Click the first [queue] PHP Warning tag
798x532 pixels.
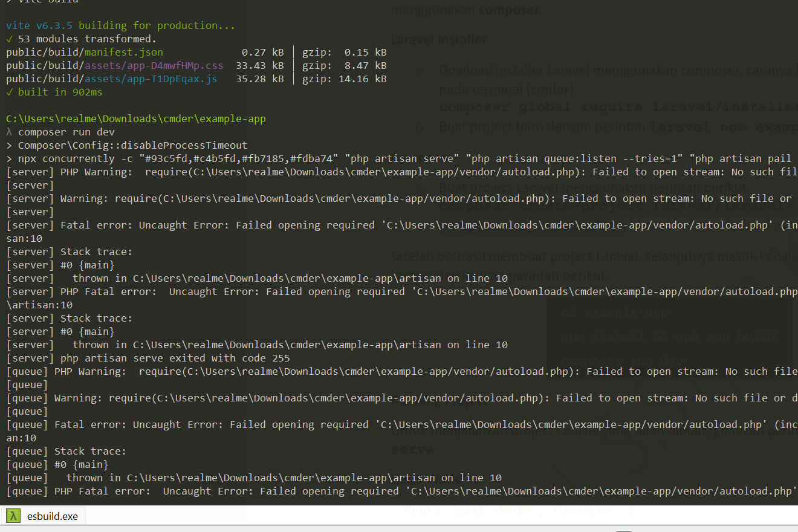(x=27, y=371)
